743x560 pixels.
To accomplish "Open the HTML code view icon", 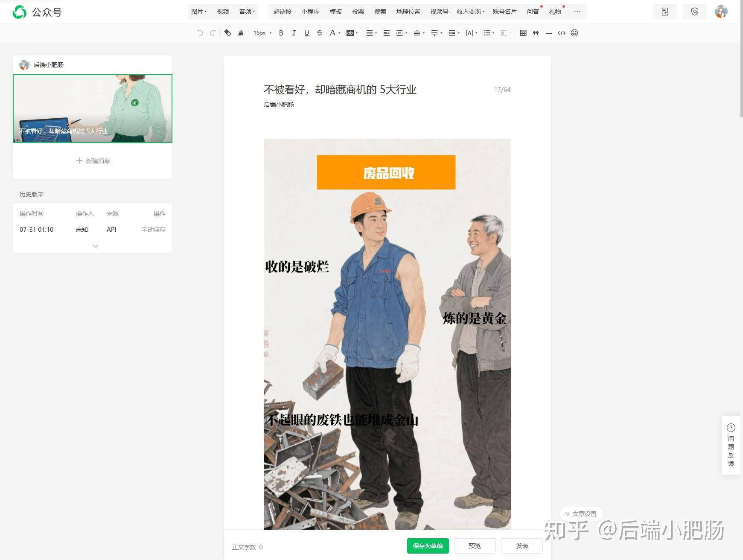I will point(562,33).
